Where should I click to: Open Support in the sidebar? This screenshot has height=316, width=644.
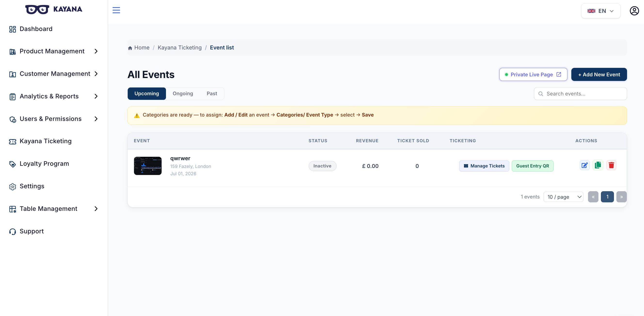tap(32, 231)
